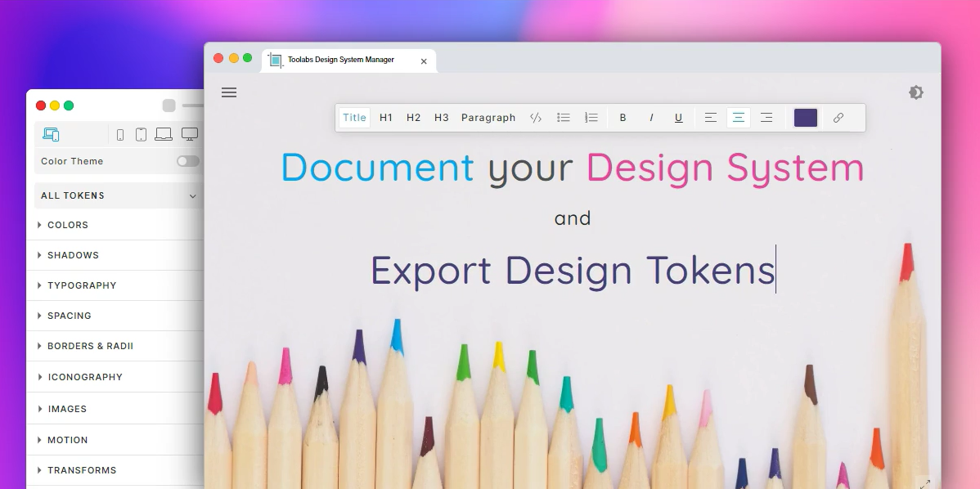Switch to H2 heading style
The image size is (980, 489).
(x=413, y=117)
